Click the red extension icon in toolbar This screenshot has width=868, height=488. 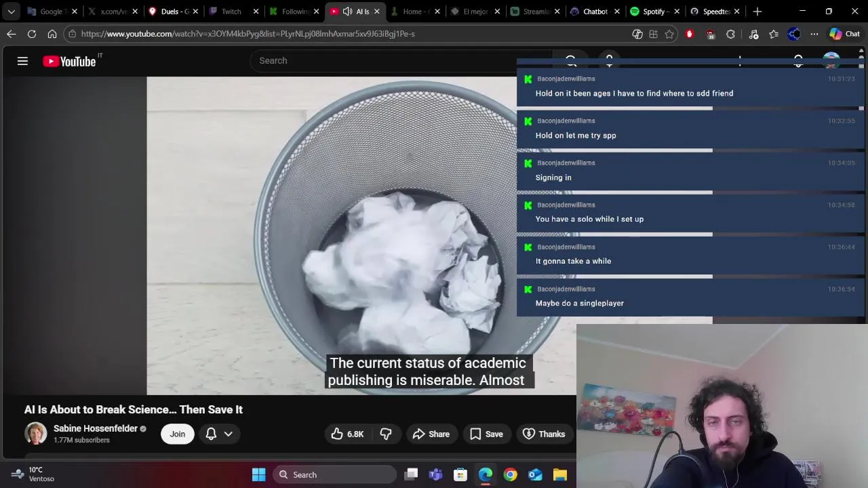690,34
